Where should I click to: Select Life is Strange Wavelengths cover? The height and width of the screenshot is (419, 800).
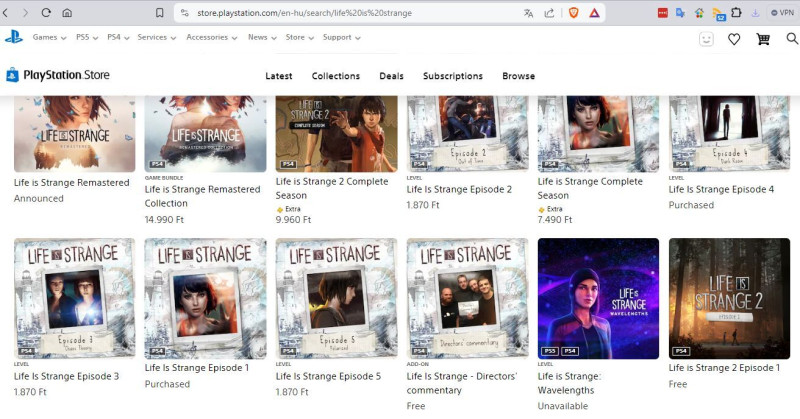(x=598, y=299)
